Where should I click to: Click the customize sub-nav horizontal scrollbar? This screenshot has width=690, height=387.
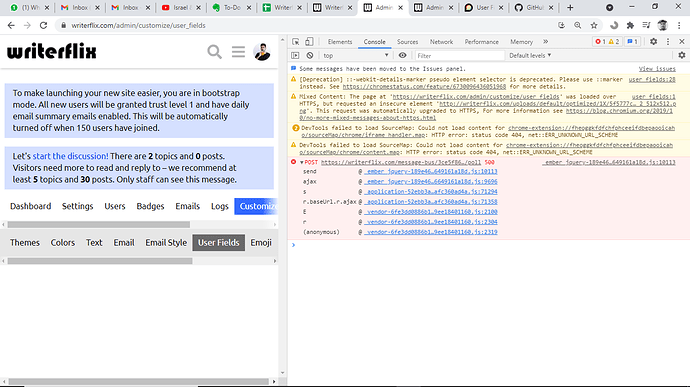tap(100, 261)
